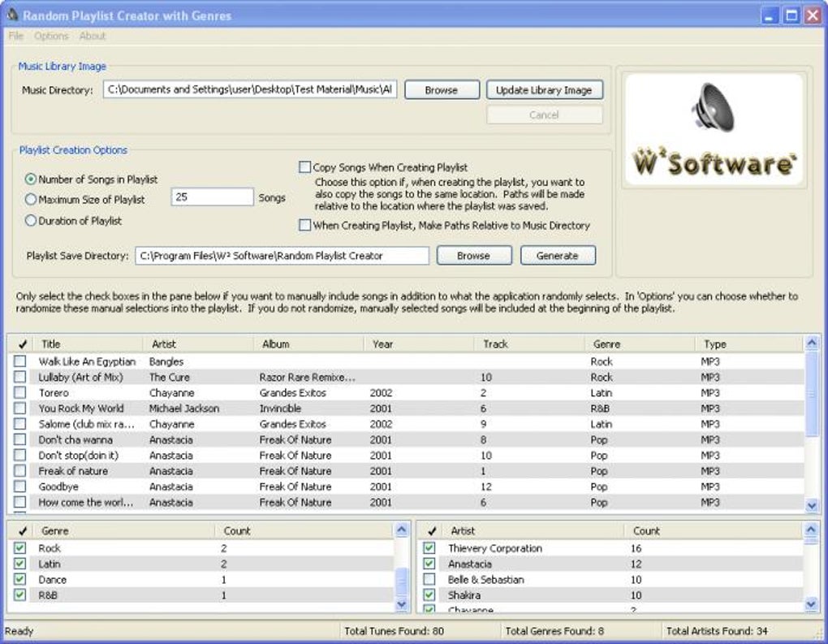
Task: Click the Music Directory path field
Action: [x=250, y=89]
